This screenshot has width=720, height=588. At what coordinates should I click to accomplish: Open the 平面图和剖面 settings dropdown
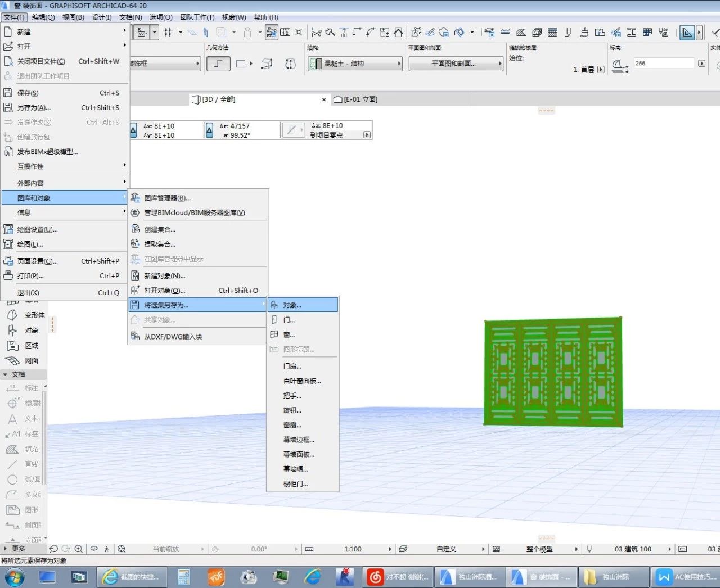pyautogui.click(x=456, y=64)
